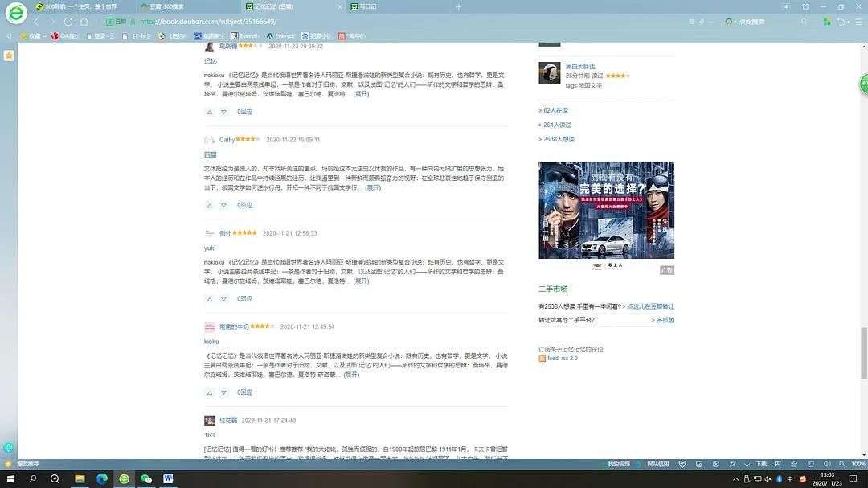
Task: Open Word from the taskbar
Action: tap(168, 479)
